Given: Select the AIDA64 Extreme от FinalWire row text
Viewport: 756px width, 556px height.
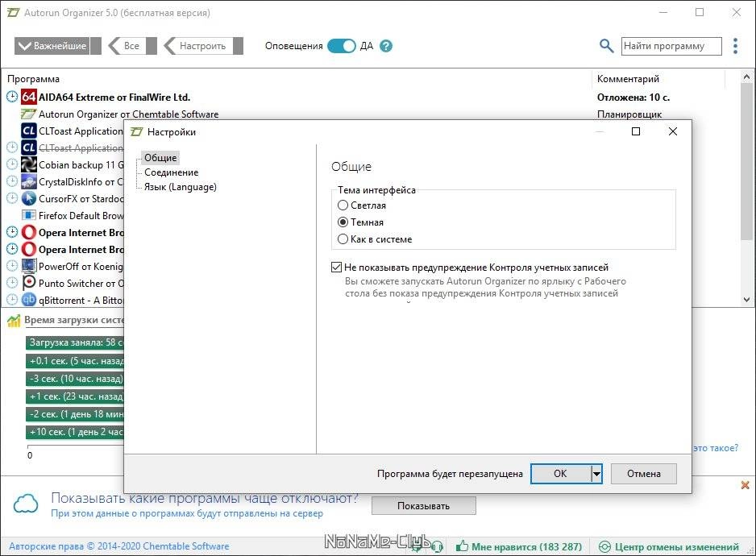Looking at the screenshot, I should 114,97.
